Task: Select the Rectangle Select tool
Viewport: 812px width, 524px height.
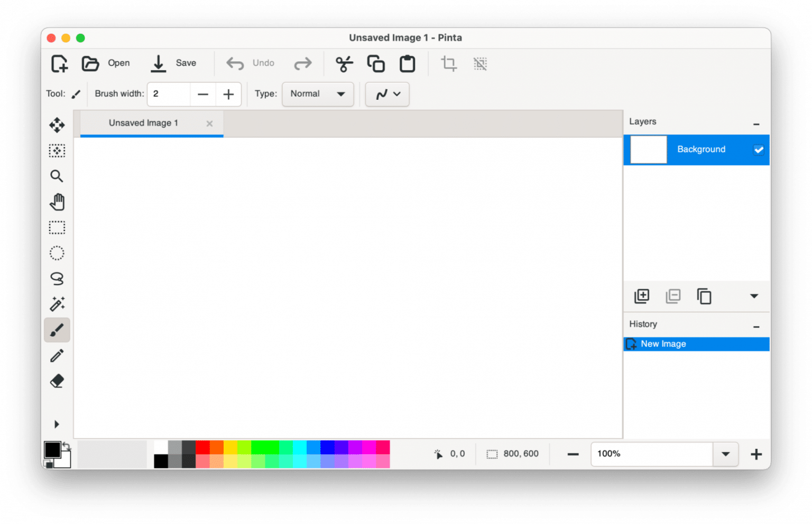Action: 57,227
